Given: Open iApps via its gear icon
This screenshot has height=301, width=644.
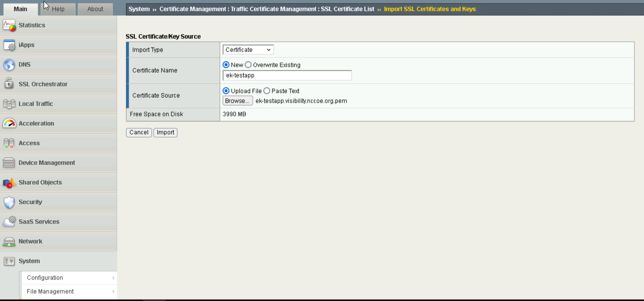Looking at the screenshot, I should pyautogui.click(x=9, y=45).
